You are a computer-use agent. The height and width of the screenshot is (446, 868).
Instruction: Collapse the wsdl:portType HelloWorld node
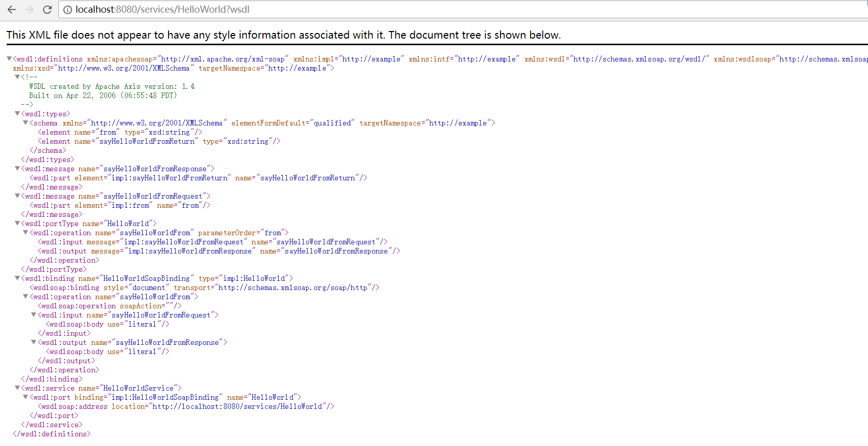[x=17, y=224]
